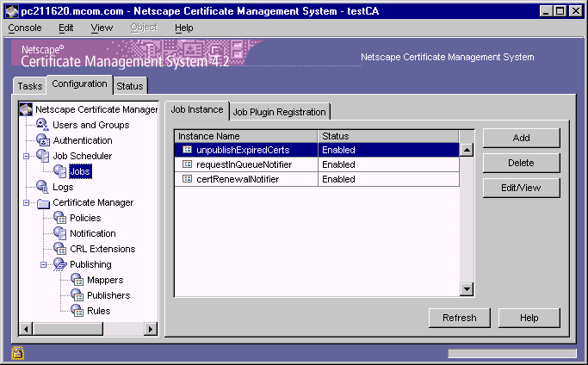Viewport: 588px width, 365px height.
Task: Click the Help button at bottom right
Action: click(529, 318)
